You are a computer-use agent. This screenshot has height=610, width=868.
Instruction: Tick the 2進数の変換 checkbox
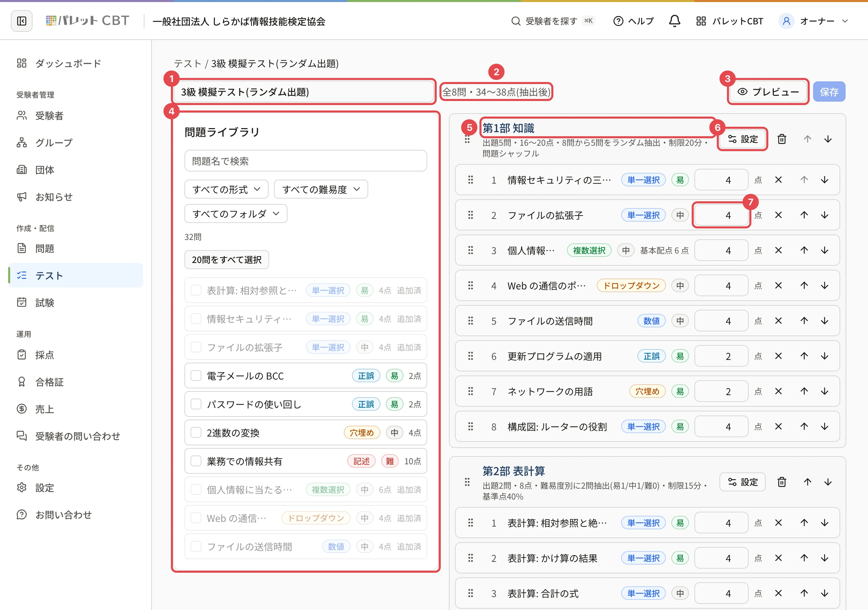coord(196,432)
